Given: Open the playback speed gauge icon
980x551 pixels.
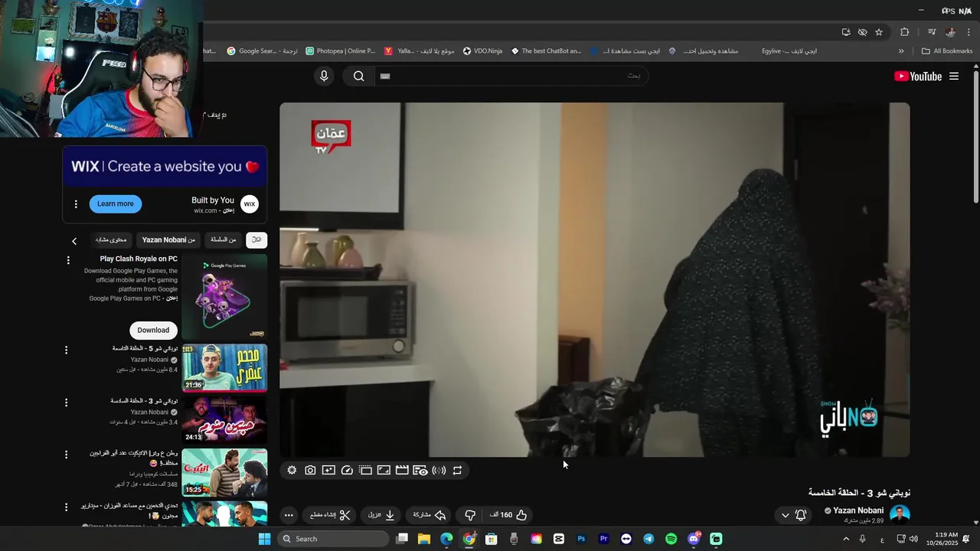Looking at the screenshot, I should click(x=347, y=471).
